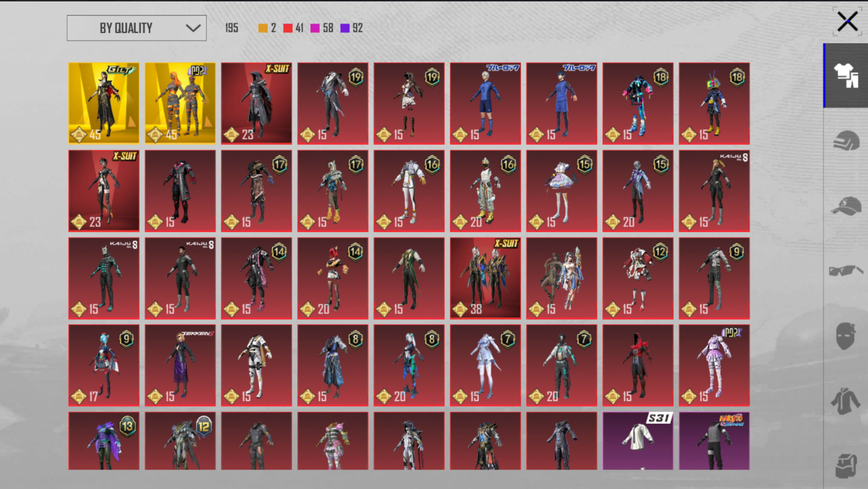Click the total item count 195
Screen dimensions: 868x489
point(232,28)
